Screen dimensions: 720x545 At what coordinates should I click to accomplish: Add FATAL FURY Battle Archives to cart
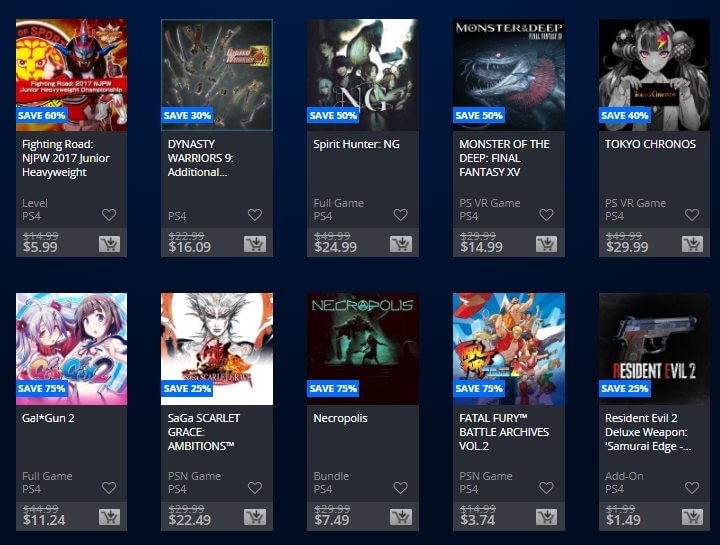[546, 517]
